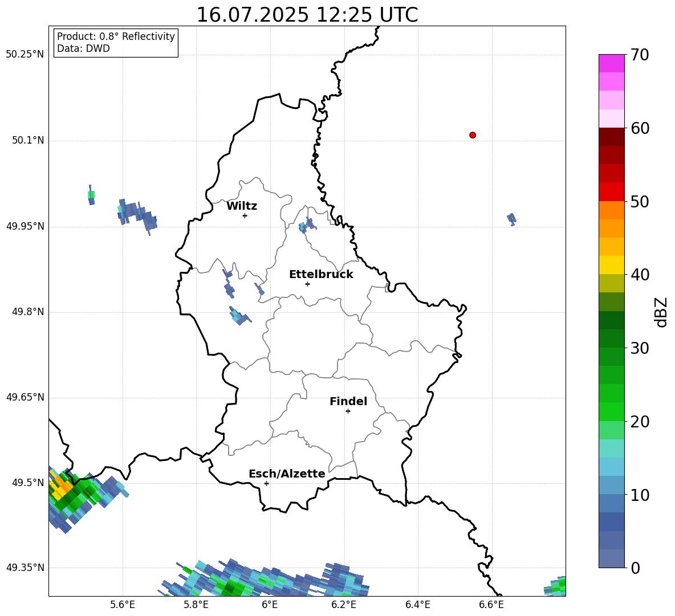Pick the magenta swatch atop the colorbar
Screen dimensions: 675x616
[611, 63]
